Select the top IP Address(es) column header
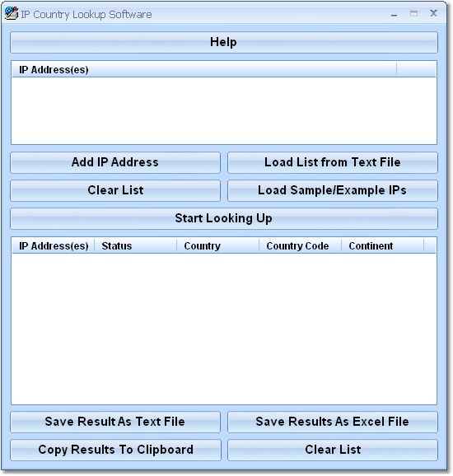 [204, 69]
